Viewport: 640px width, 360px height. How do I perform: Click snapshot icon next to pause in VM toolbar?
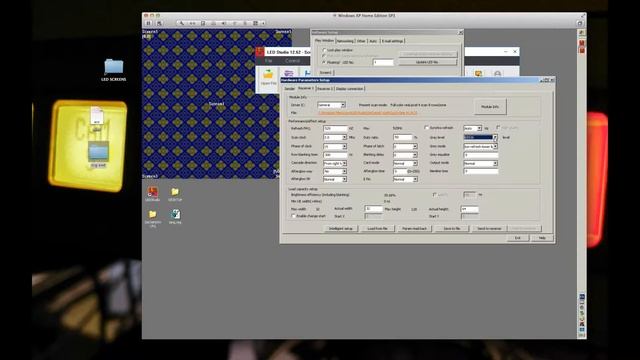(159, 23)
